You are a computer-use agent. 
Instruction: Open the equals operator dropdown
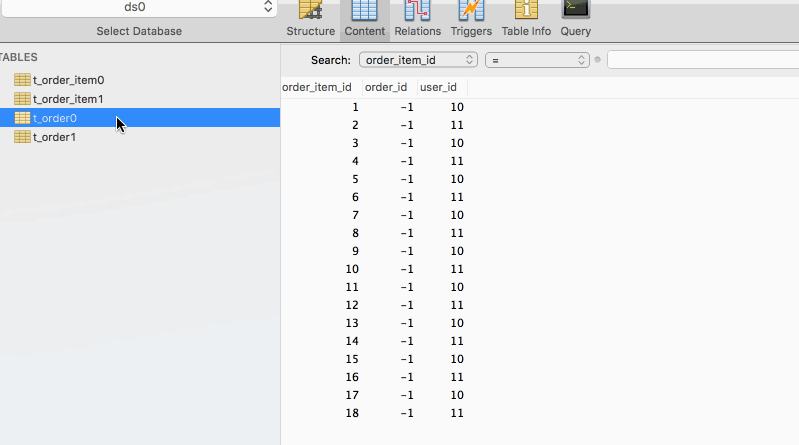tap(537, 60)
